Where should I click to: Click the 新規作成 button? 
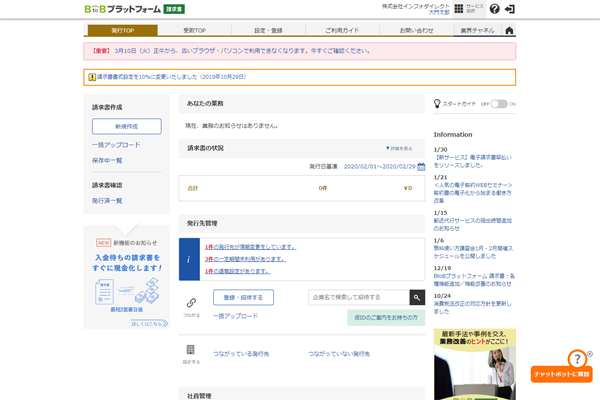pyautogui.click(x=126, y=126)
